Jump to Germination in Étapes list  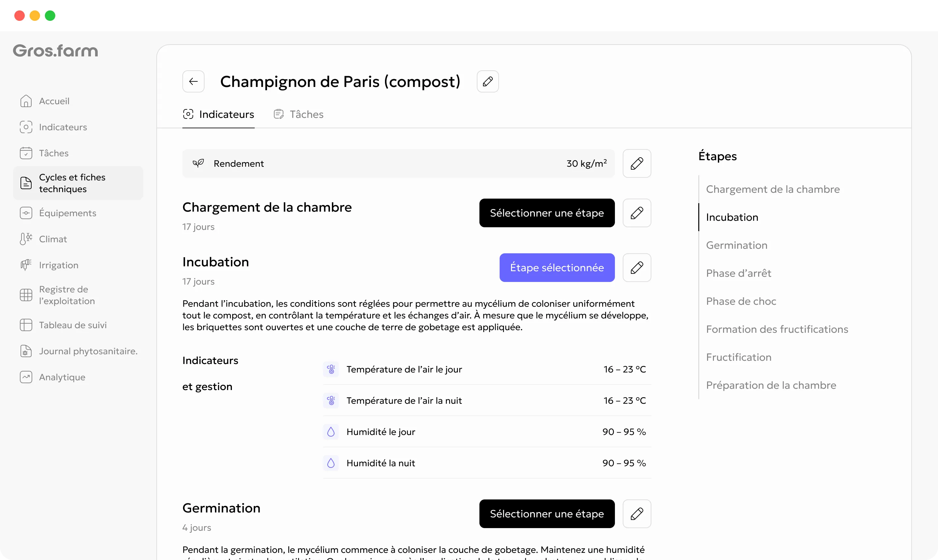click(737, 245)
